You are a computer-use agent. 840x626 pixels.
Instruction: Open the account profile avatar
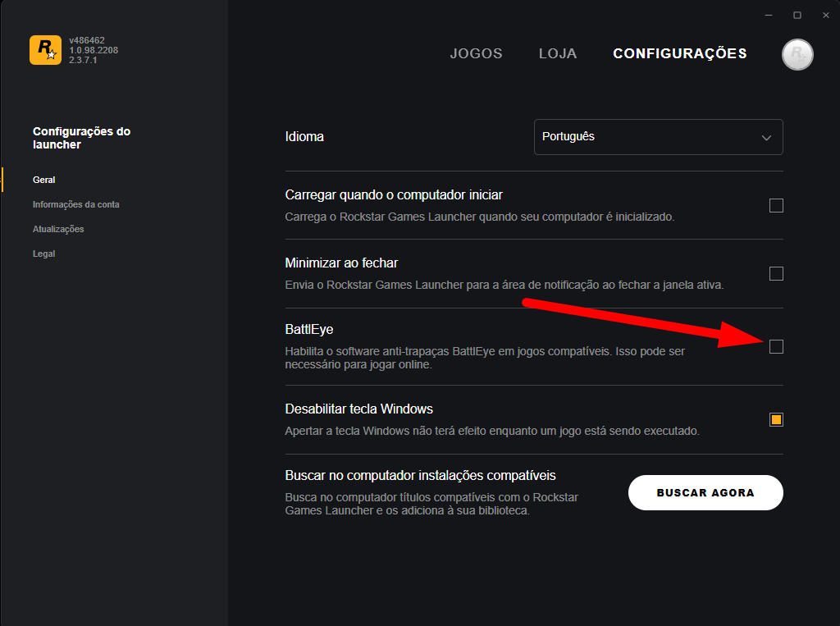797,54
